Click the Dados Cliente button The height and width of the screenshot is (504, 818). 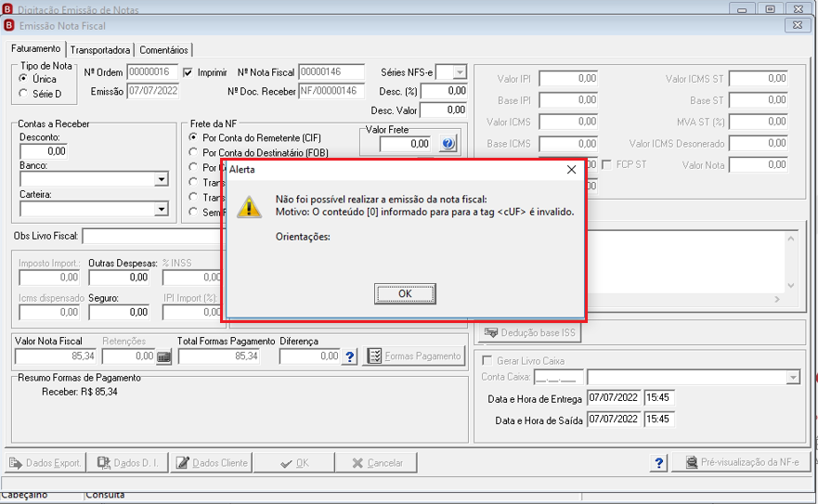(x=212, y=463)
